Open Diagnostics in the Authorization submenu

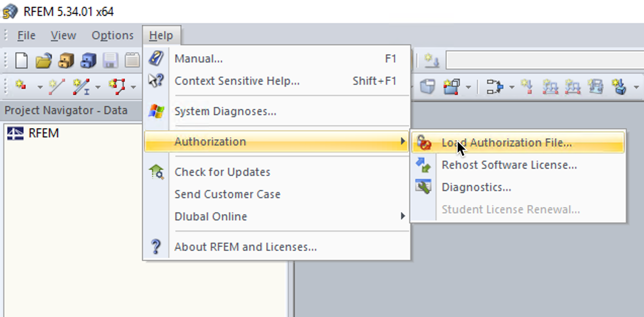pyautogui.click(x=476, y=187)
